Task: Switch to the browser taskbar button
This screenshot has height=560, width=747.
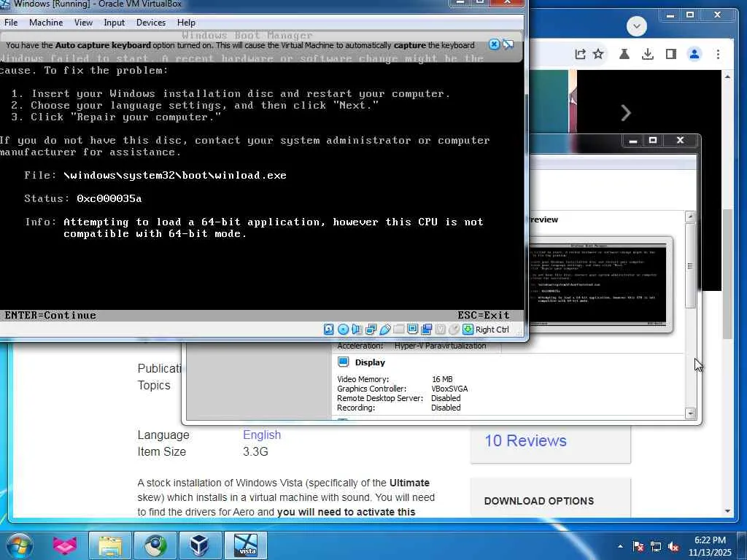Action: click(x=155, y=545)
